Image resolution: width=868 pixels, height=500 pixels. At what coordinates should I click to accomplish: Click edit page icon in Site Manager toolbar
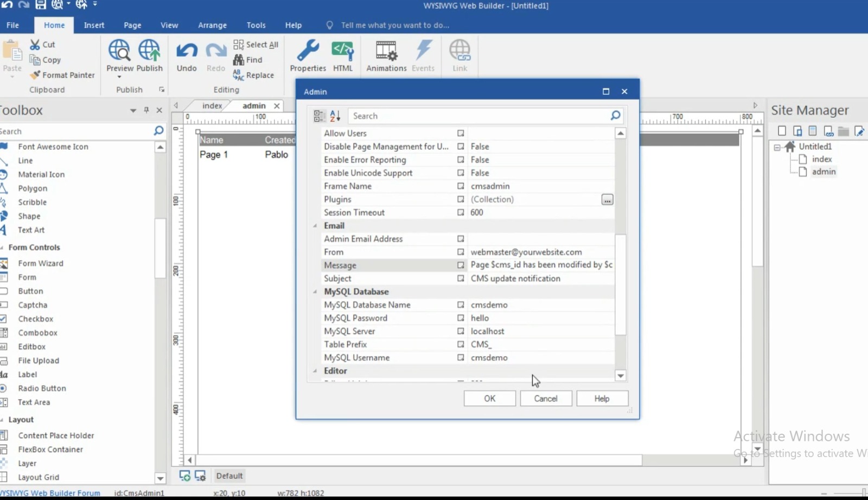pyautogui.click(x=859, y=131)
